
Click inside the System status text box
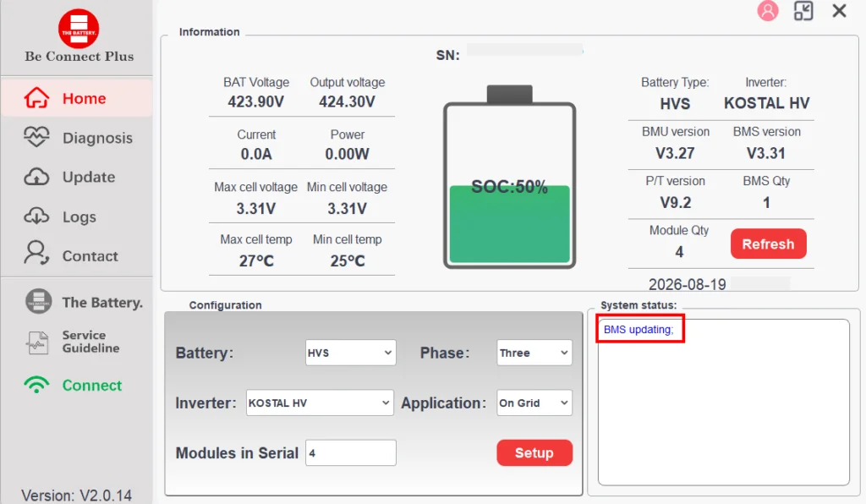(724, 403)
